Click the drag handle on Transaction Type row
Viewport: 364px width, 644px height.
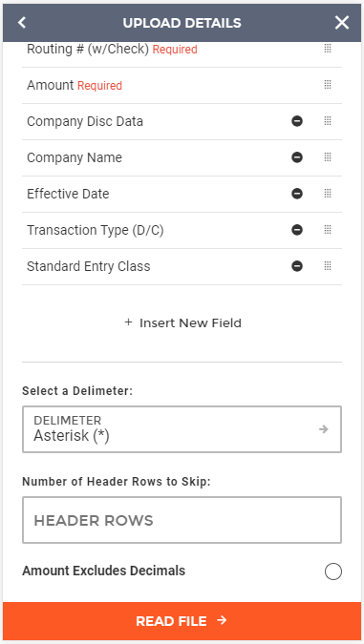click(328, 230)
